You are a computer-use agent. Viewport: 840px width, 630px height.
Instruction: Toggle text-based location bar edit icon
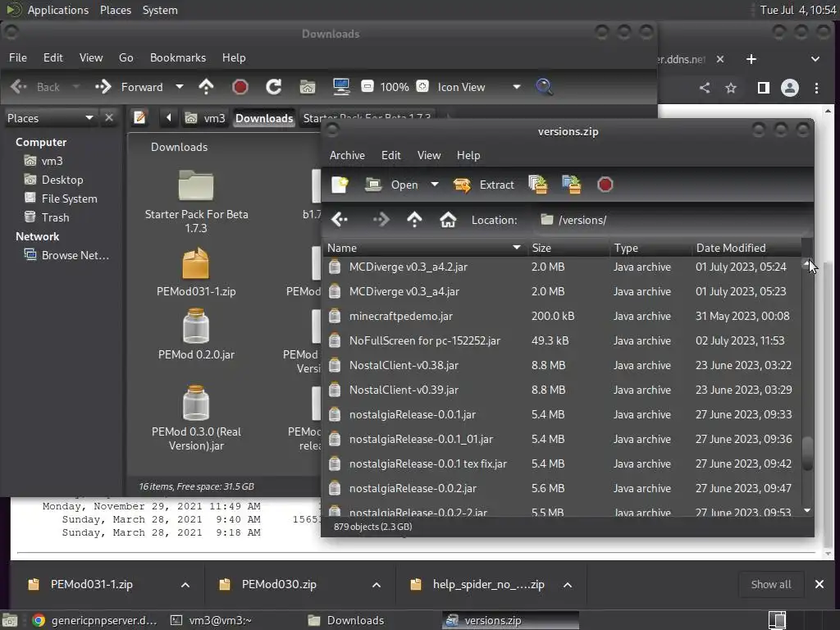pos(139,117)
